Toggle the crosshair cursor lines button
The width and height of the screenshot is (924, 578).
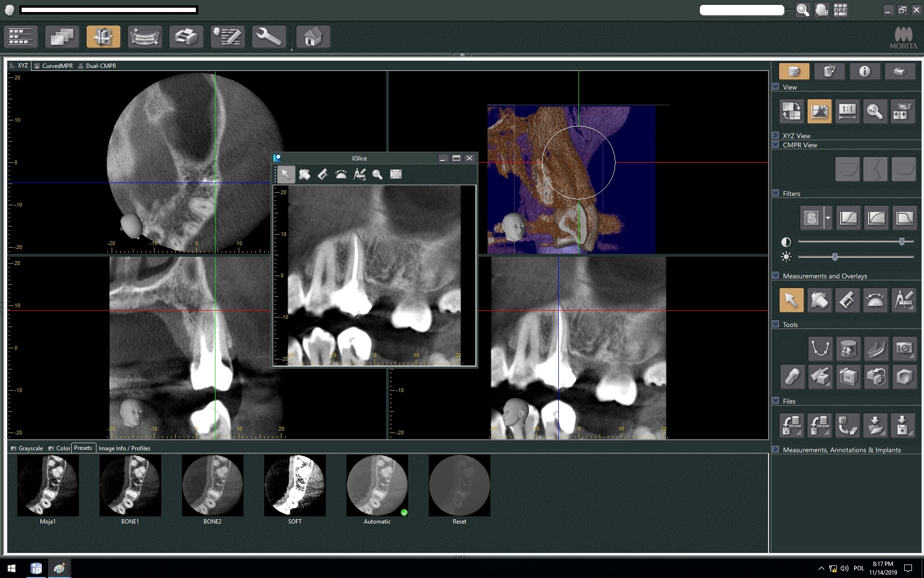coord(819,111)
